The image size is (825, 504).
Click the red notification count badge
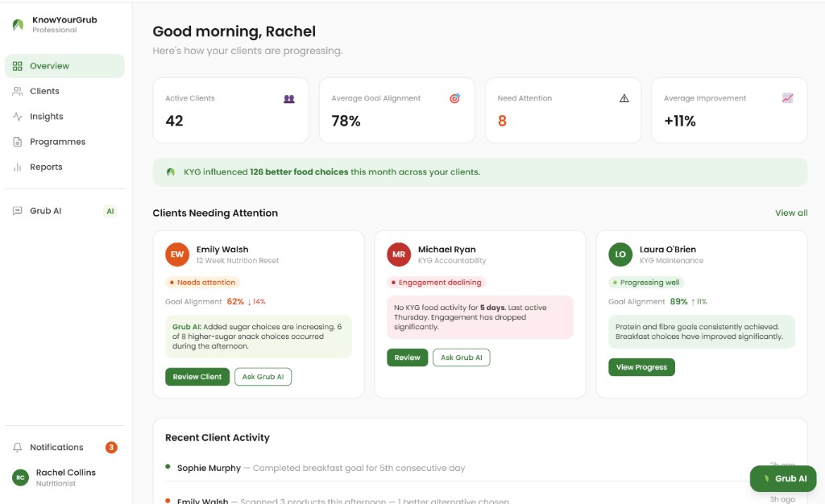[x=111, y=448]
